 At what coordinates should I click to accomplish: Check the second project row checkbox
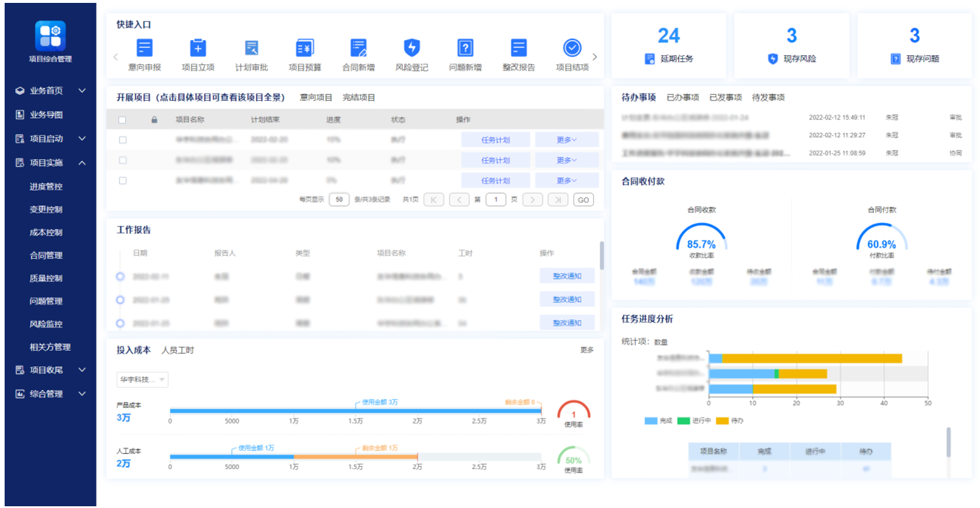coord(122,160)
